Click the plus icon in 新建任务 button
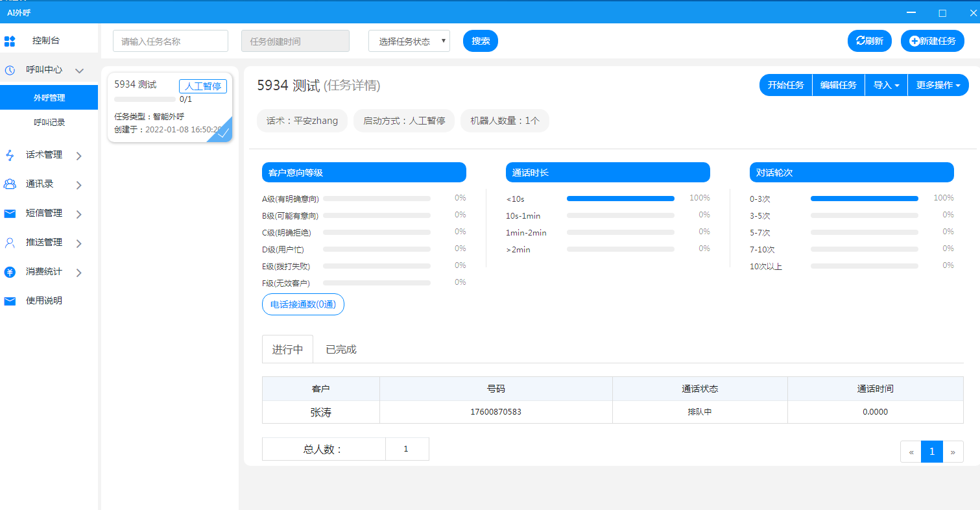 coord(914,41)
